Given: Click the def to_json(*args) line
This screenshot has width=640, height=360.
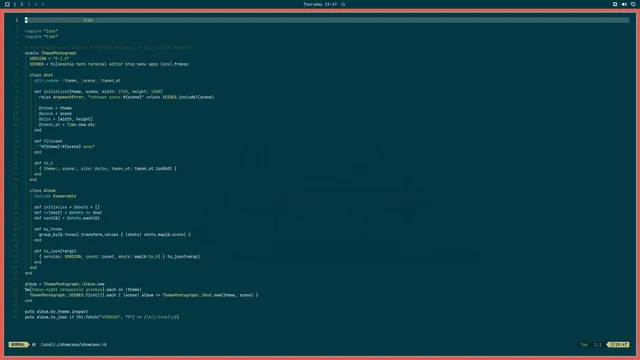Looking at the screenshot, I should (x=55, y=251).
